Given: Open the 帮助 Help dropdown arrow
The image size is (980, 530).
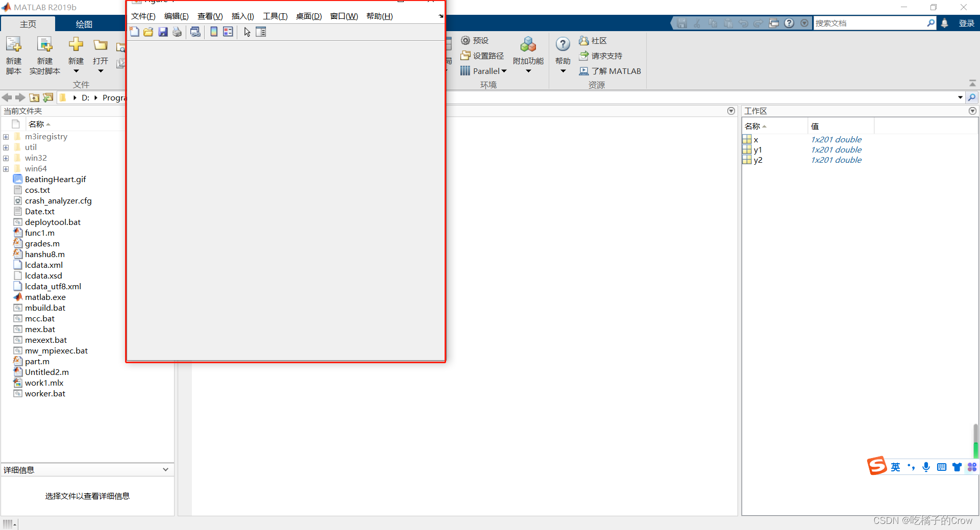Looking at the screenshot, I should click(x=563, y=71).
